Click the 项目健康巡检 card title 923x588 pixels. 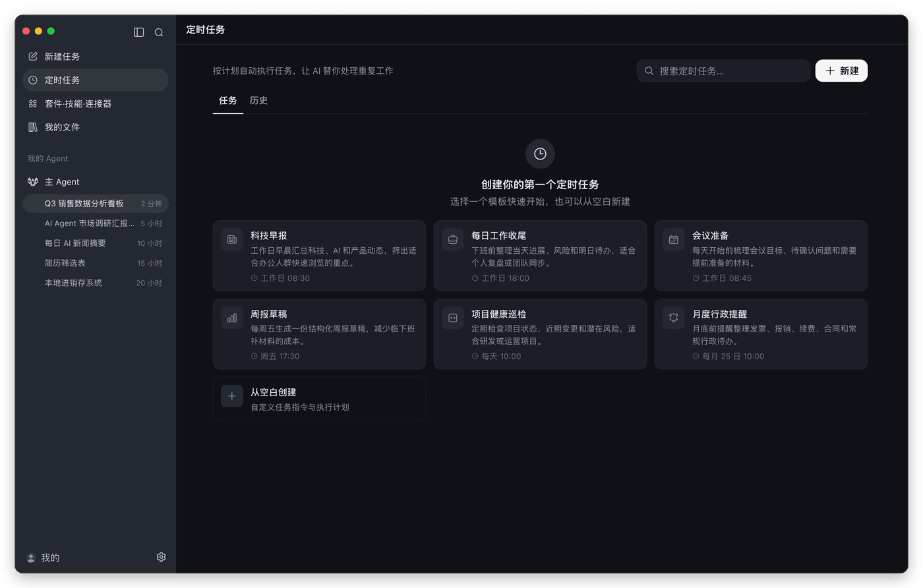click(498, 314)
